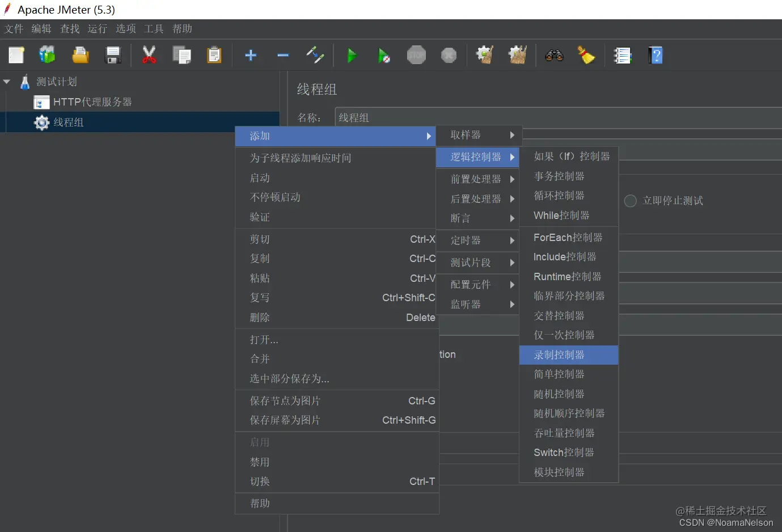Screen dimensions: 782x532
Task: Click 保存节点为图片 in the context menu
Action: click(x=286, y=400)
